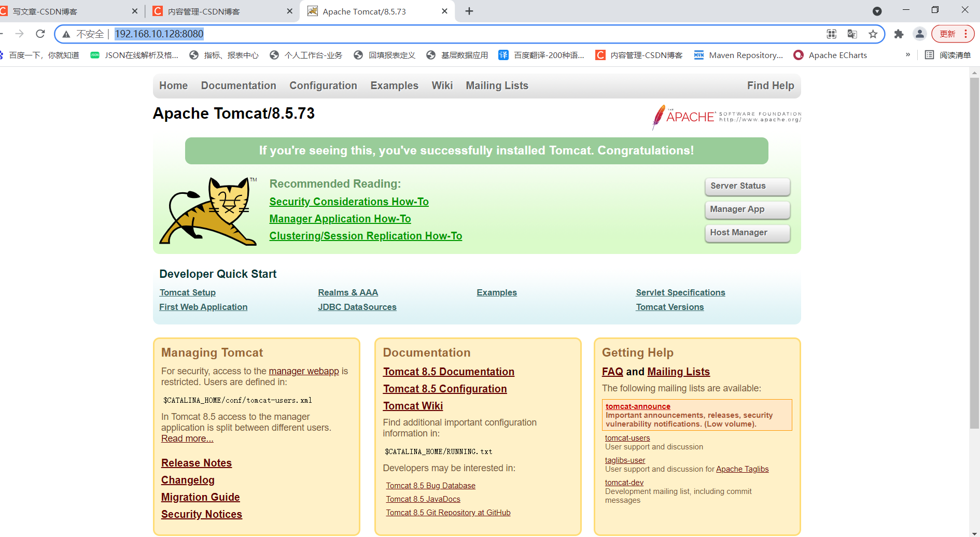Open the JDBC DataSources link
980x537 pixels.
(x=357, y=307)
